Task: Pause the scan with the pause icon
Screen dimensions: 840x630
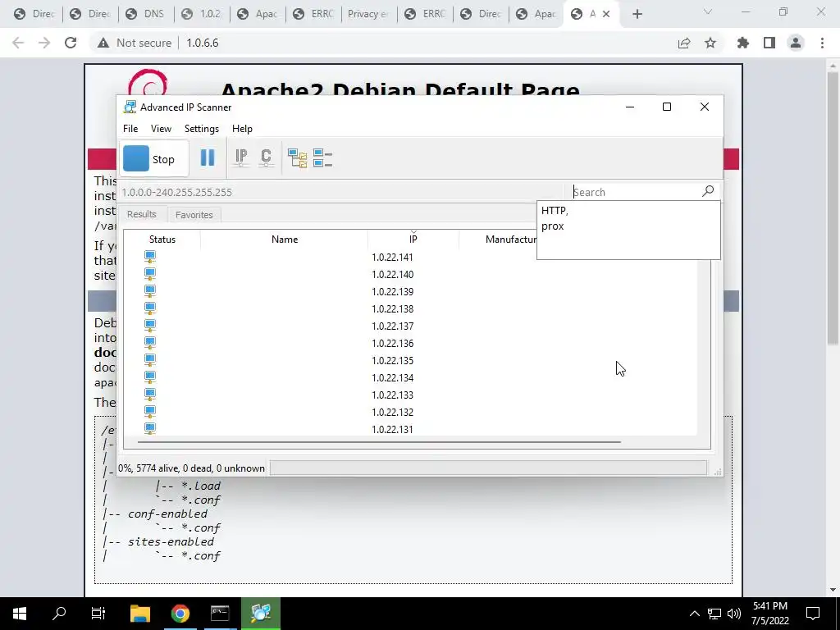Action: pyautogui.click(x=208, y=157)
